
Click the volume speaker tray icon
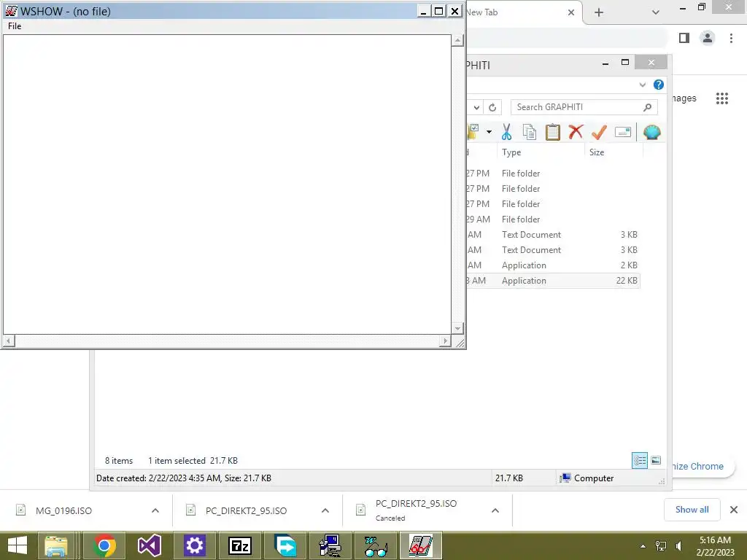tap(679, 546)
